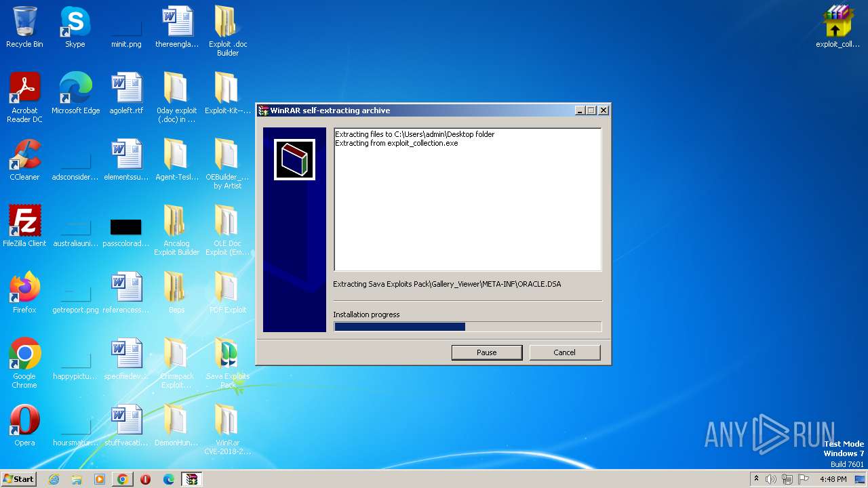Screen dimensions: 868x488
Task: Open the specifiedev... Word document
Action: tap(126, 359)
